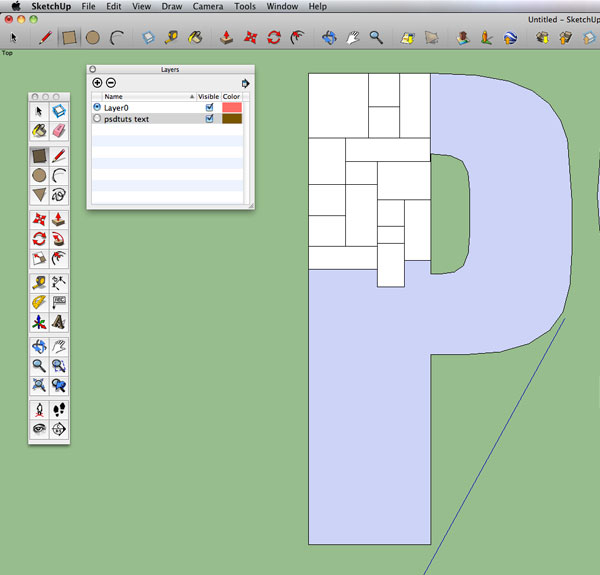Choose the Text label tool

point(59,303)
